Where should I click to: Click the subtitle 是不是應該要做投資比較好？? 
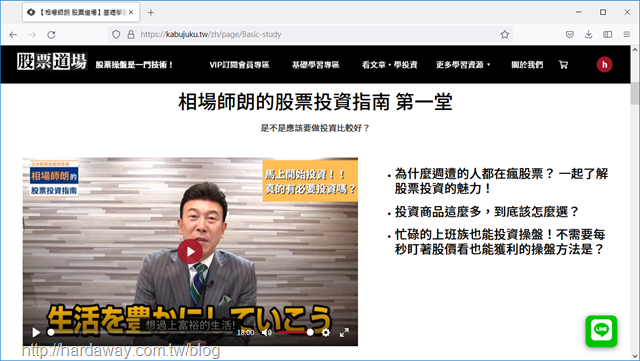point(315,128)
